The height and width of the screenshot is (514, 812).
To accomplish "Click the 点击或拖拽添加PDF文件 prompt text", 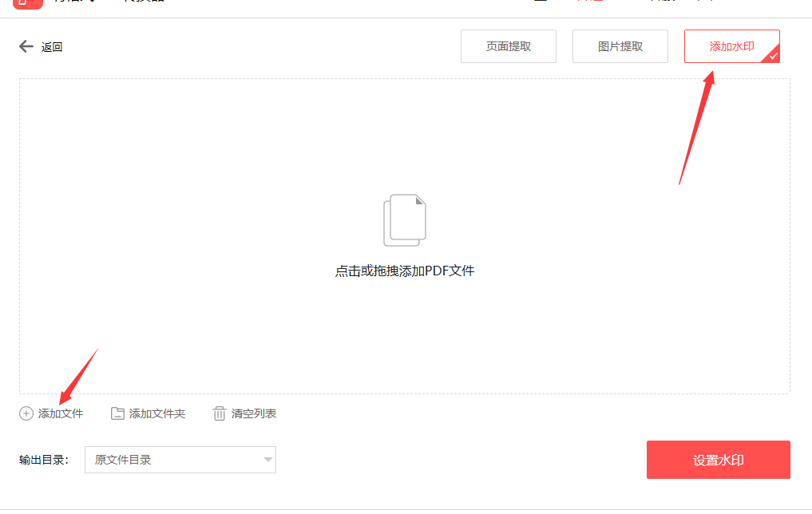I will (405, 271).
